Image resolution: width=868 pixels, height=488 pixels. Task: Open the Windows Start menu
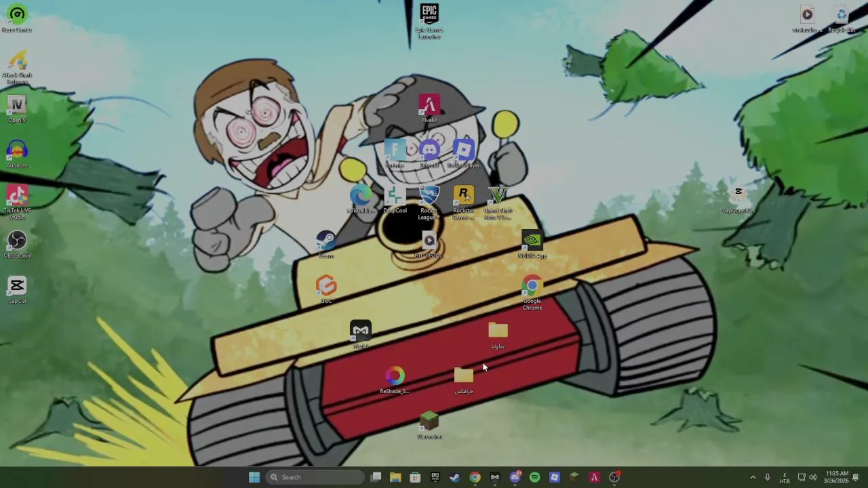click(254, 477)
